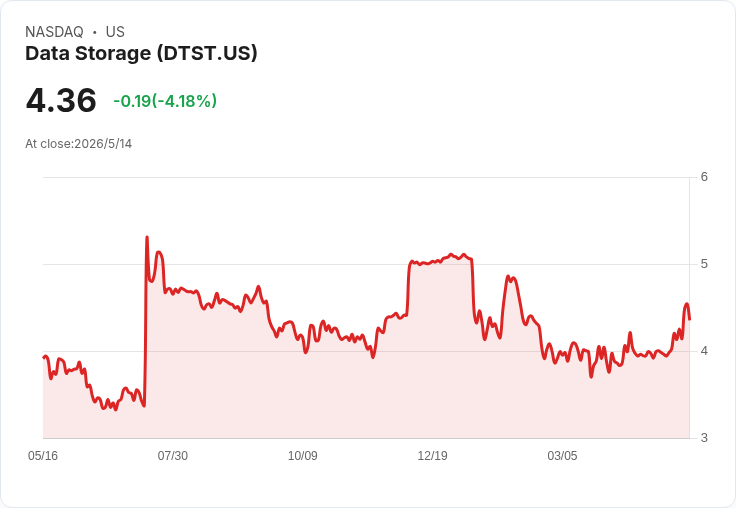Screen dimensions: 736x508
Task: Click the NASDAQ exchange label
Action: (x=54, y=32)
